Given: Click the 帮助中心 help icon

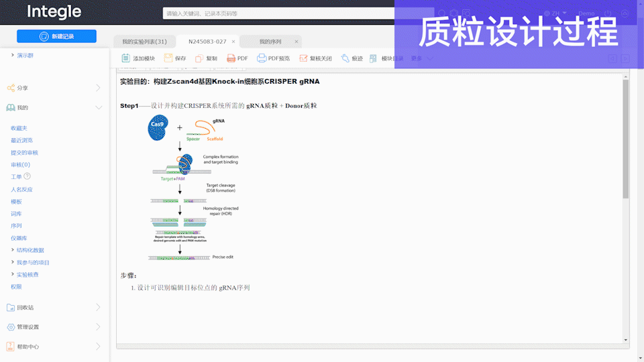Looking at the screenshot, I should 11,347.
